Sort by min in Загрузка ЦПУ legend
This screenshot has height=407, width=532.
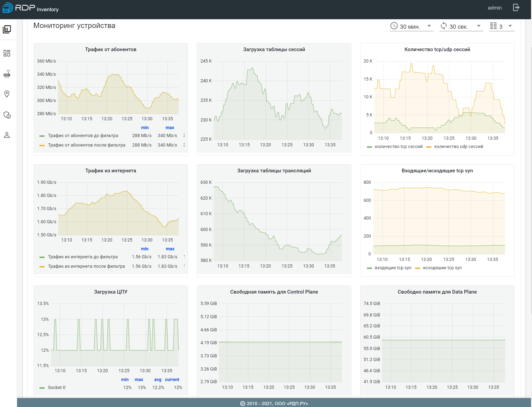pyautogui.click(x=125, y=379)
